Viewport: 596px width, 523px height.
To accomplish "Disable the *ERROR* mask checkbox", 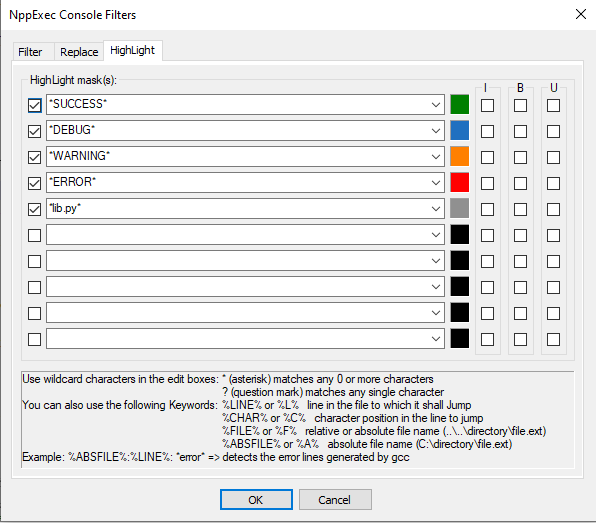I will click(35, 183).
